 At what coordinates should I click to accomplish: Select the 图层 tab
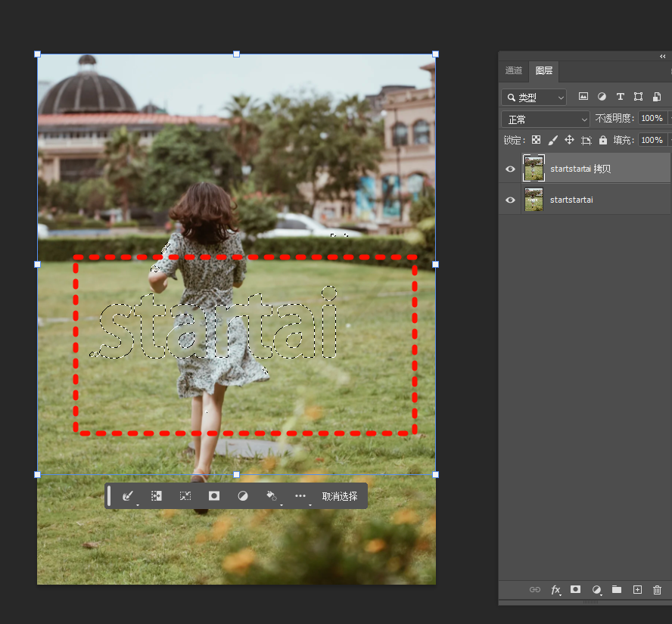[543, 70]
